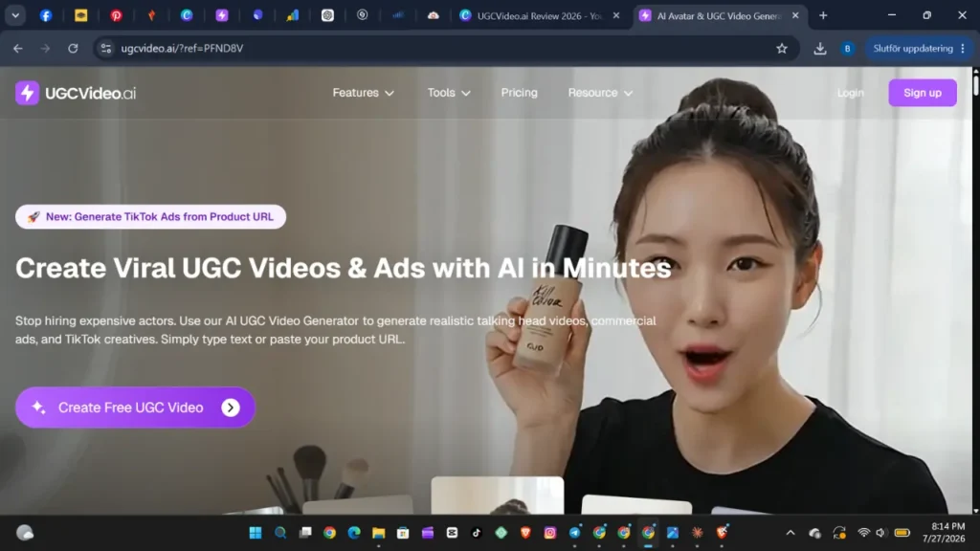
Task: Go back to the previous page
Action: (x=18, y=48)
